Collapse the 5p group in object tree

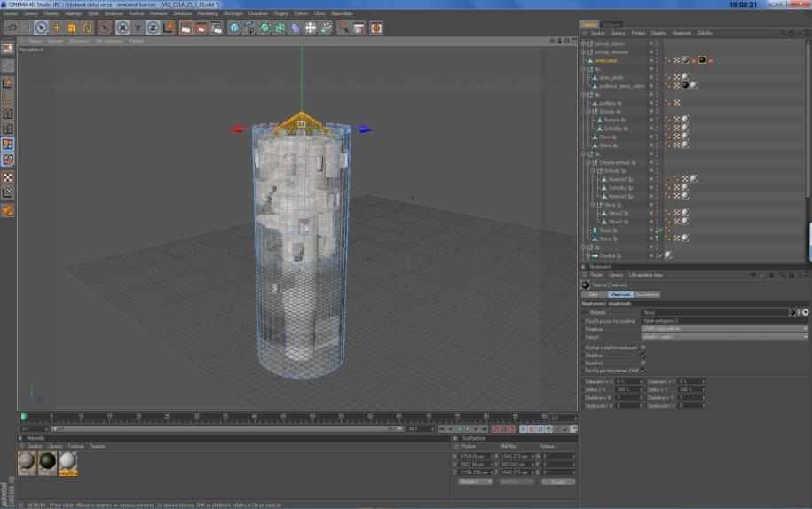point(584,69)
